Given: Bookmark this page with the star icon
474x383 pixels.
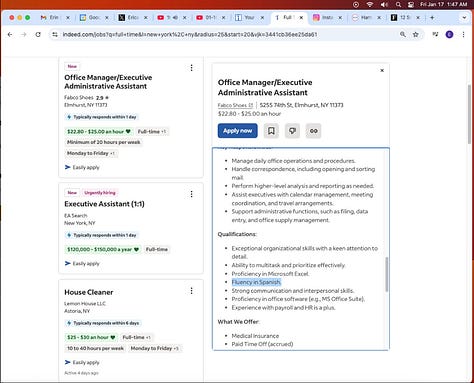Looking at the screenshot, I should (416, 34).
